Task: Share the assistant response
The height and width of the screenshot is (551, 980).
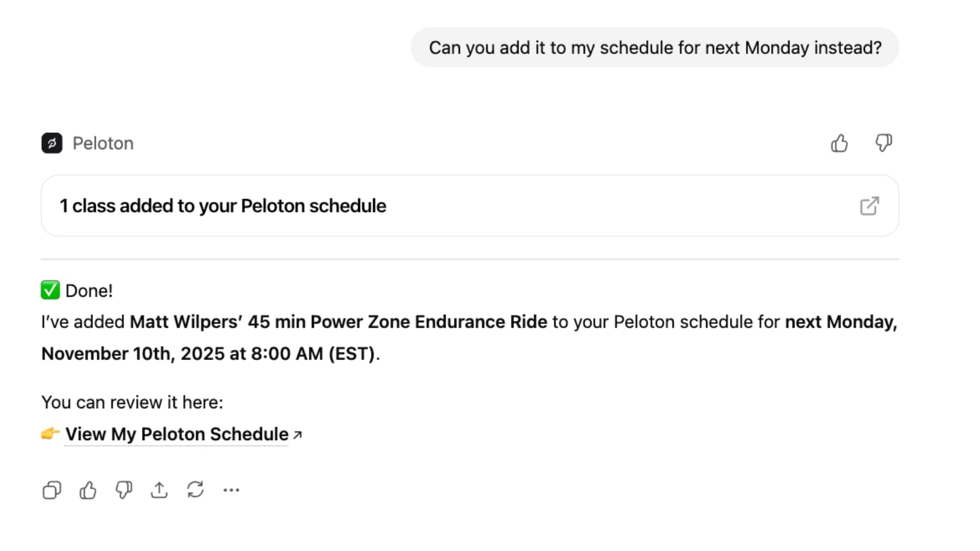Action: [159, 490]
